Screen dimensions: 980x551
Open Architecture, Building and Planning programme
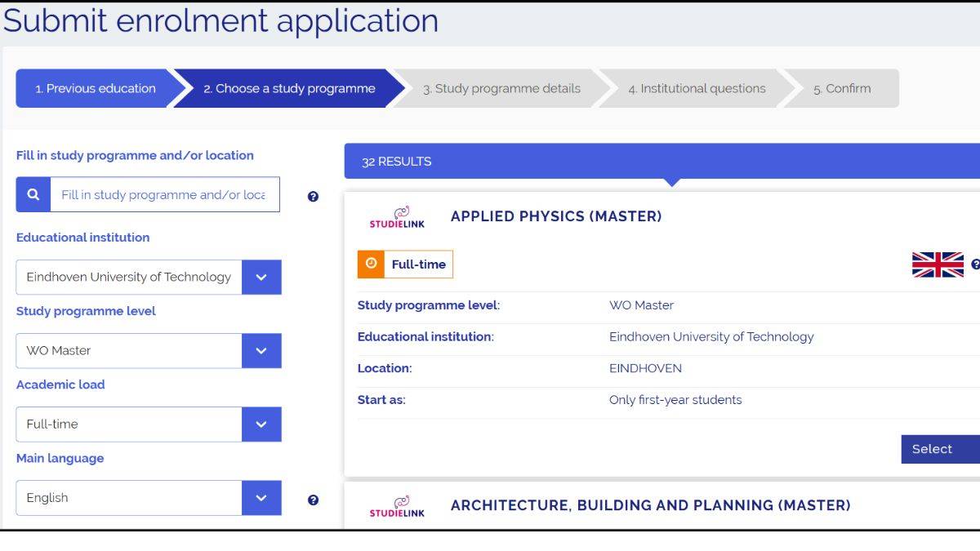[651, 505]
